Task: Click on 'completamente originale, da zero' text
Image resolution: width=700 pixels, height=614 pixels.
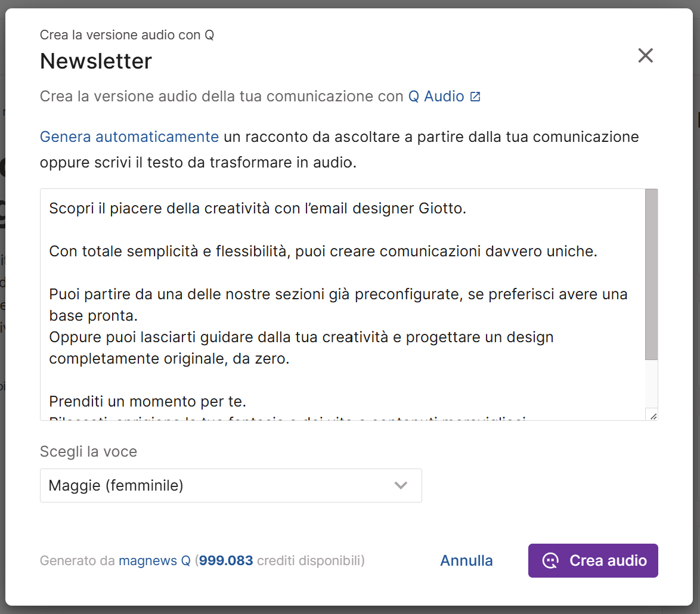Action: 169,359
